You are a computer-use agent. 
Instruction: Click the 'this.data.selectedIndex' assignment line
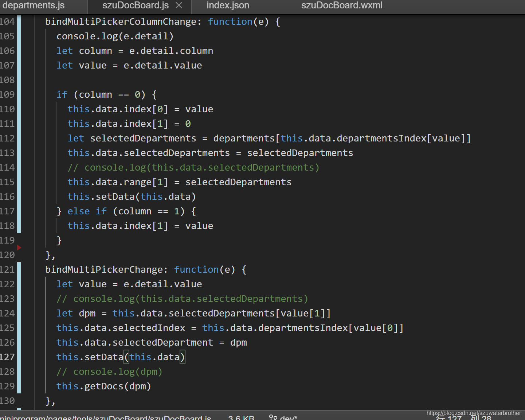pyautogui.click(x=230, y=328)
